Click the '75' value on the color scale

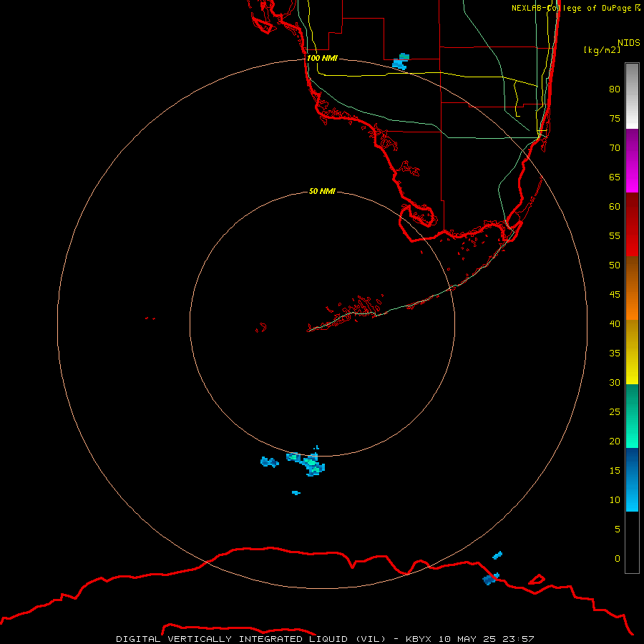615,118
